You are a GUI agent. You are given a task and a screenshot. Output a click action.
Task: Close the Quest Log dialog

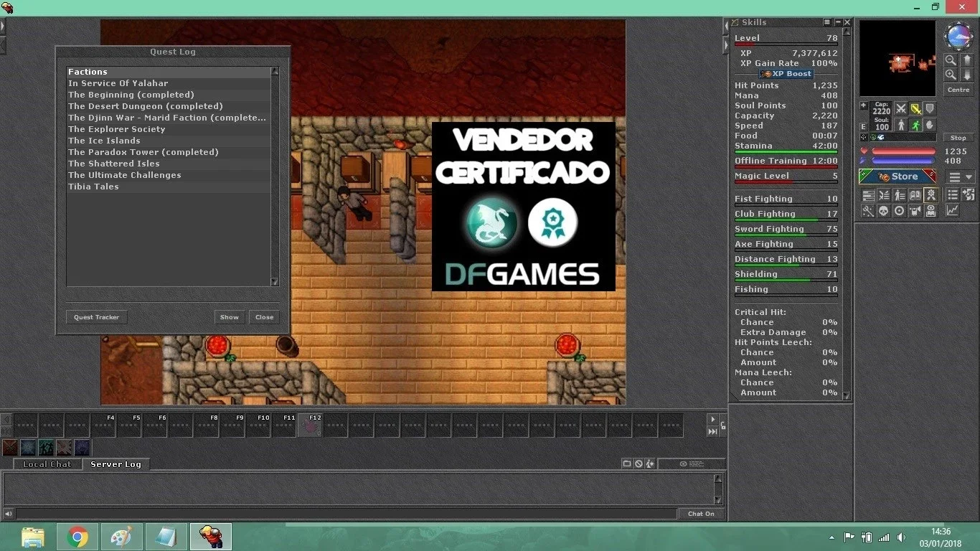(265, 317)
